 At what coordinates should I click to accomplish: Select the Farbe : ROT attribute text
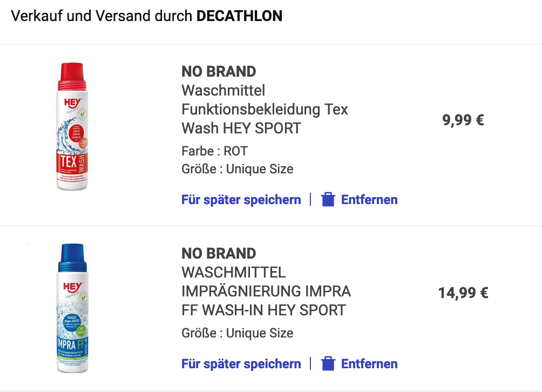pyautogui.click(x=214, y=151)
